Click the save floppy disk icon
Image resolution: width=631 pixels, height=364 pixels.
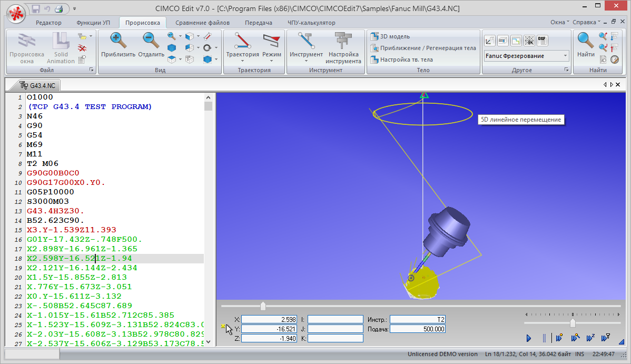35,8
